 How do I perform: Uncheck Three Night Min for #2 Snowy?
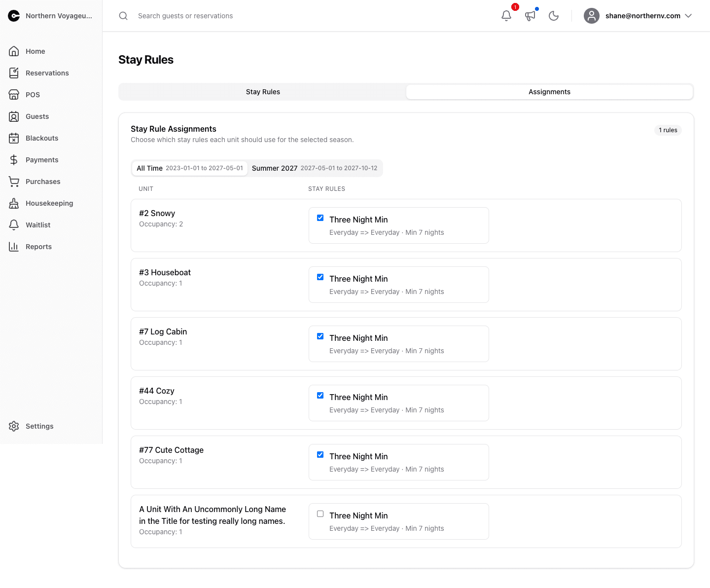320,218
